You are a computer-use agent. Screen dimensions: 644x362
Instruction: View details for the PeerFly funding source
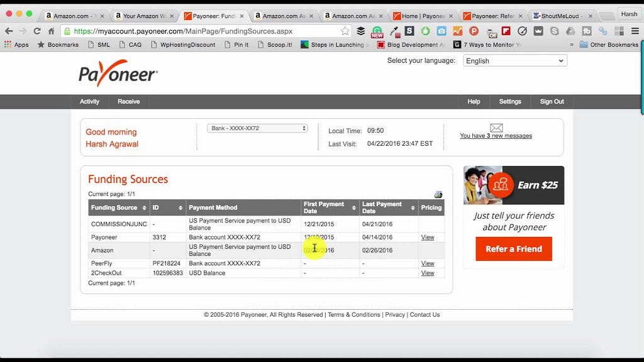(x=428, y=263)
